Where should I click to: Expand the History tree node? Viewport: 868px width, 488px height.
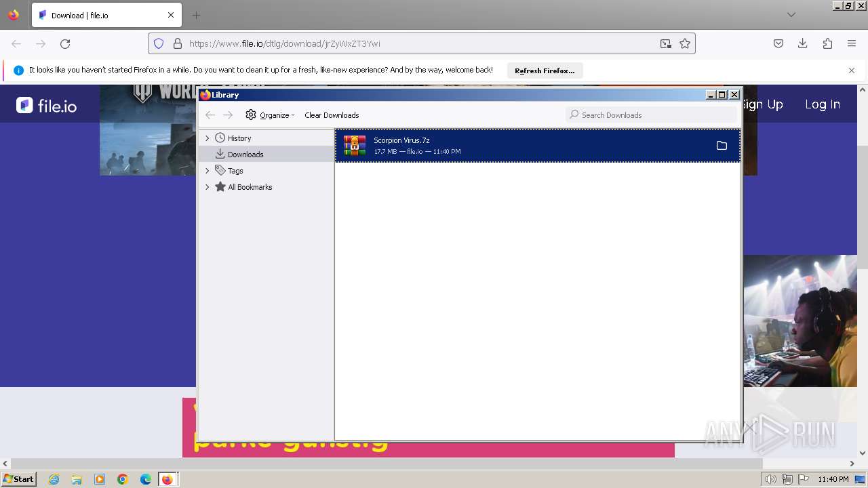click(x=208, y=138)
